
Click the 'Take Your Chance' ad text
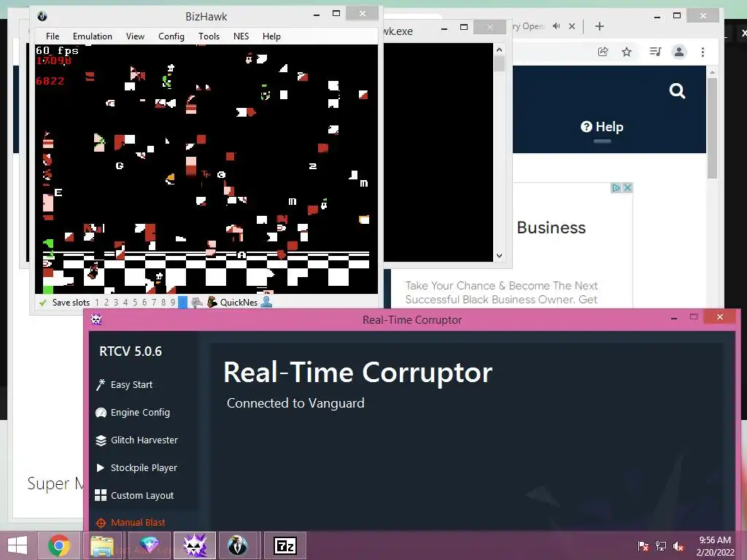point(501,292)
